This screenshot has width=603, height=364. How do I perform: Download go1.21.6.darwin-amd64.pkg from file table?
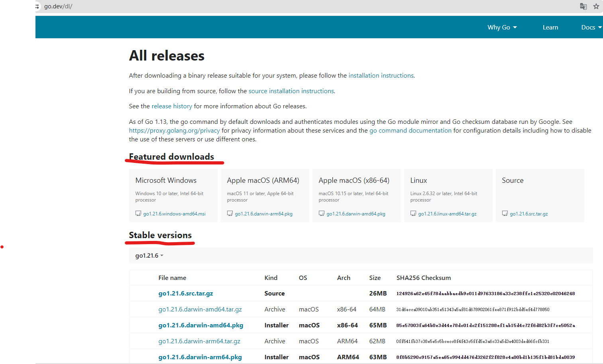coord(200,325)
